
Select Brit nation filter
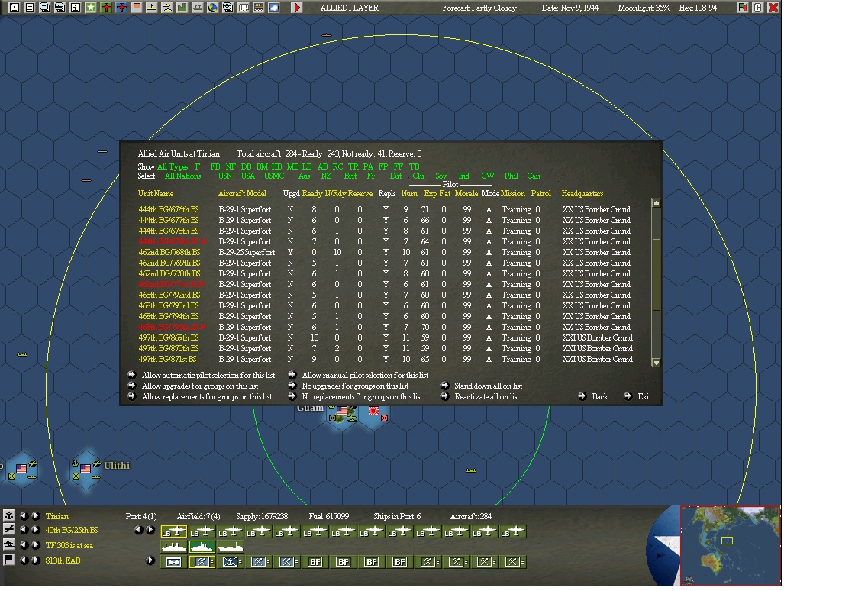coord(350,176)
